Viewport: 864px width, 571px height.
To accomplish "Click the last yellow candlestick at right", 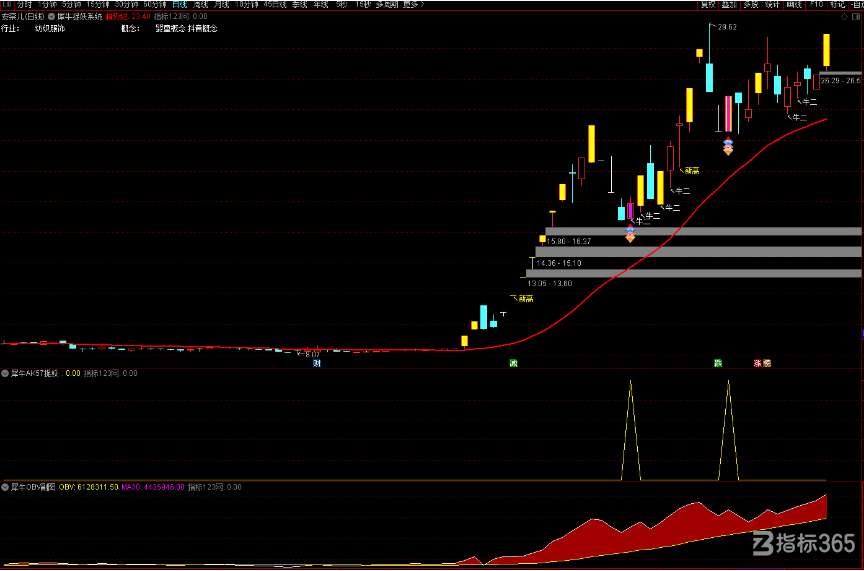I will (x=827, y=50).
